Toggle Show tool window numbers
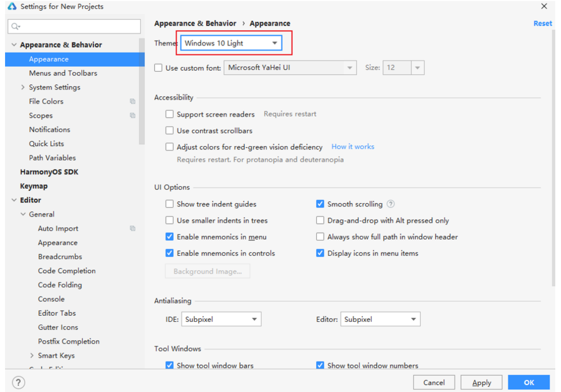Viewport: 561px width, 392px height. click(320, 365)
